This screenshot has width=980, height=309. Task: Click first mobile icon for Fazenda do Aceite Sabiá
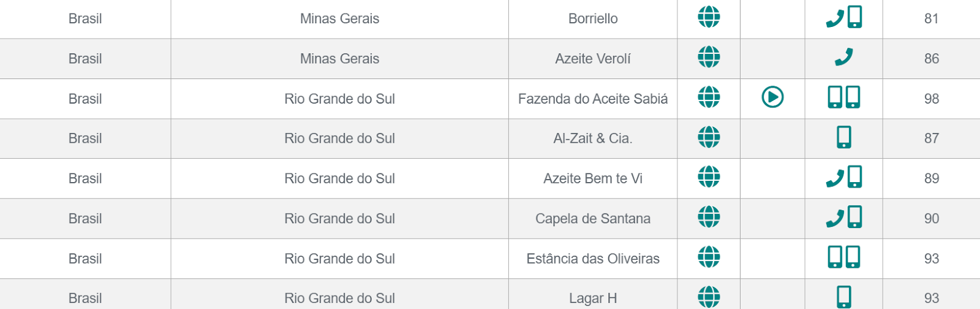835,97
